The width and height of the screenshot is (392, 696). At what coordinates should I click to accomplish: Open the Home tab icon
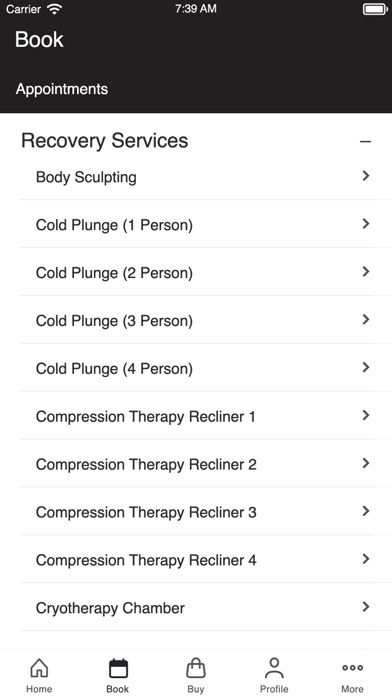[39, 668]
